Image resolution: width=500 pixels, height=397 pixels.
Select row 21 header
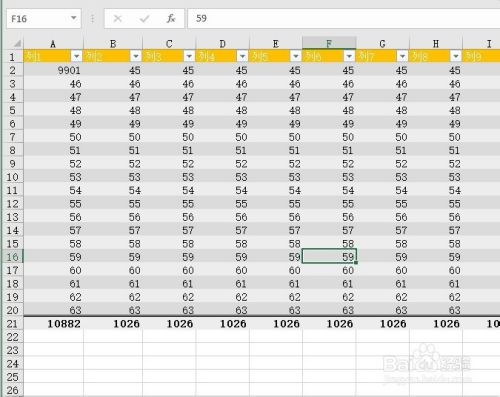[x=12, y=323]
